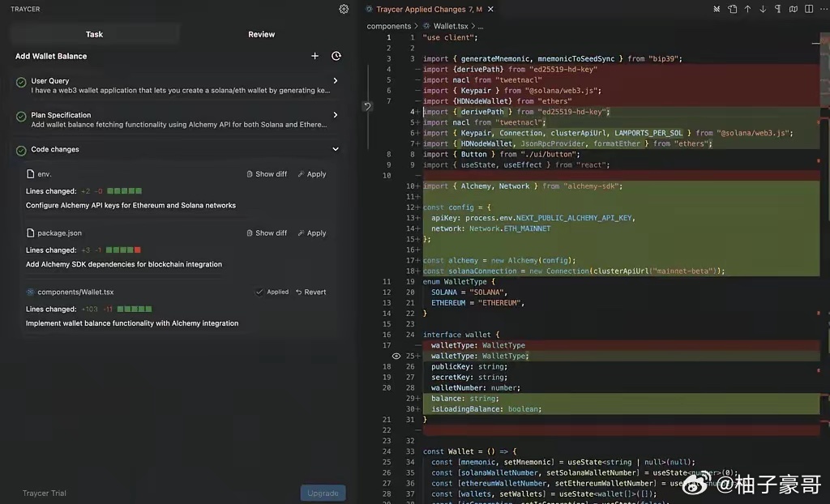Go to next change arrow
The height and width of the screenshot is (504, 830).
point(763,9)
